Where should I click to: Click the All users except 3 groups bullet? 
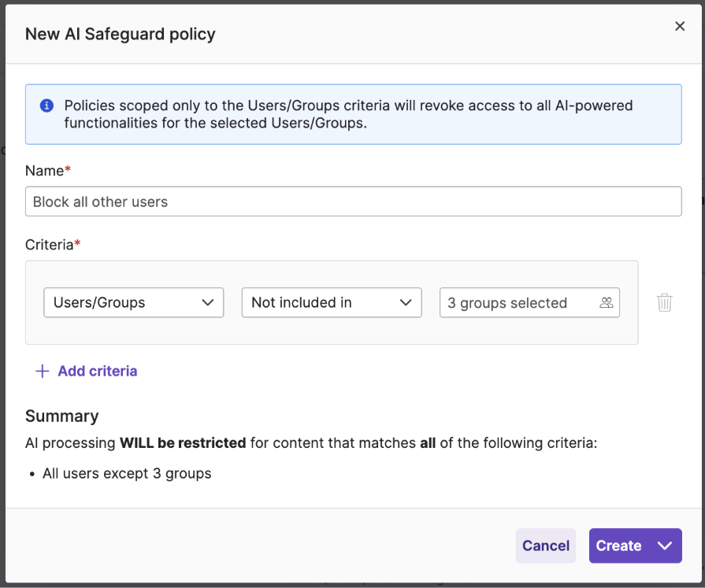pyautogui.click(x=127, y=473)
